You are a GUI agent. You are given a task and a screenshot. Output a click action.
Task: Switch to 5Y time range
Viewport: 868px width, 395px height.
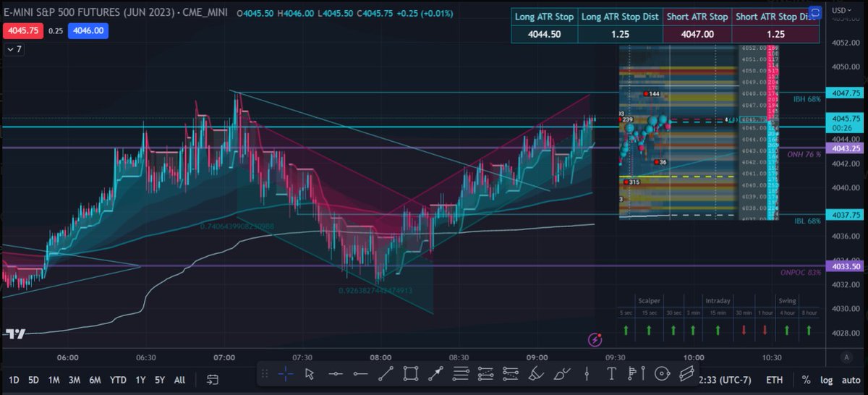pyautogui.click(x=160, y=379)
